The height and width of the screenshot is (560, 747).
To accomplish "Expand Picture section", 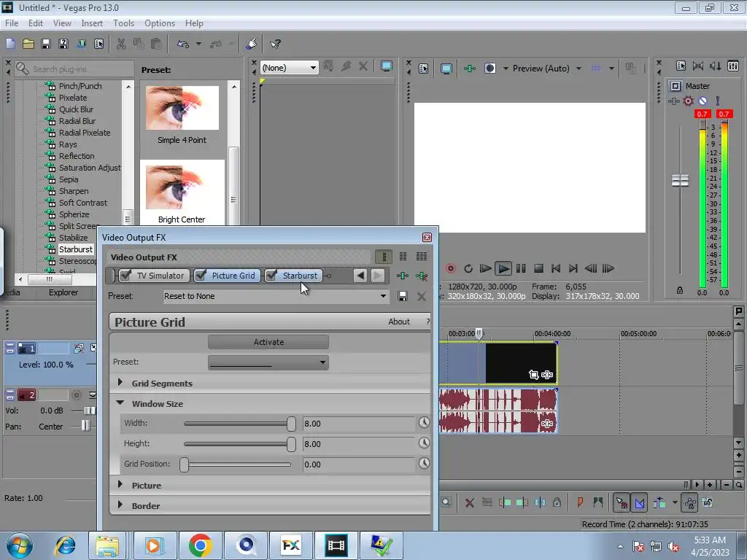I will point(120,484).
